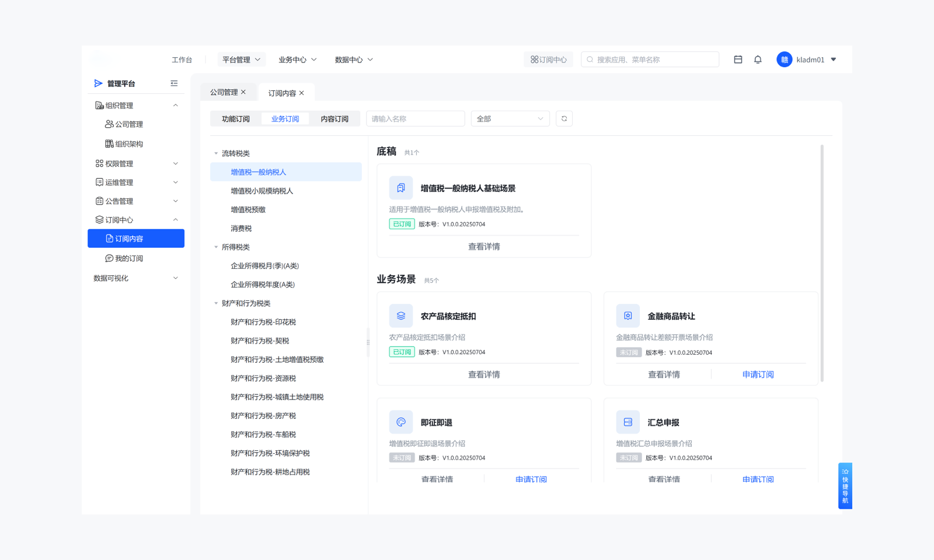Open the user menu arrow beside kladm01
This screenshot has width=934, height=560.
(834, 60)
